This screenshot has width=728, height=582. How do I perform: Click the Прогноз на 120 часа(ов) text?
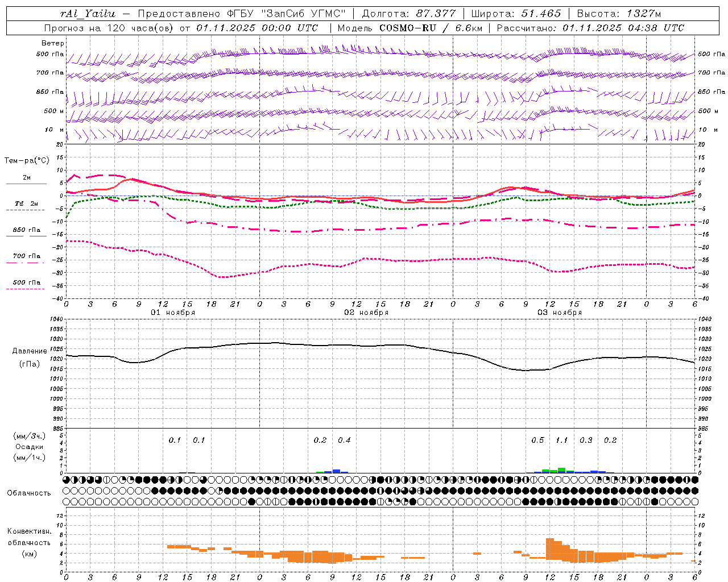coord(109,28)
